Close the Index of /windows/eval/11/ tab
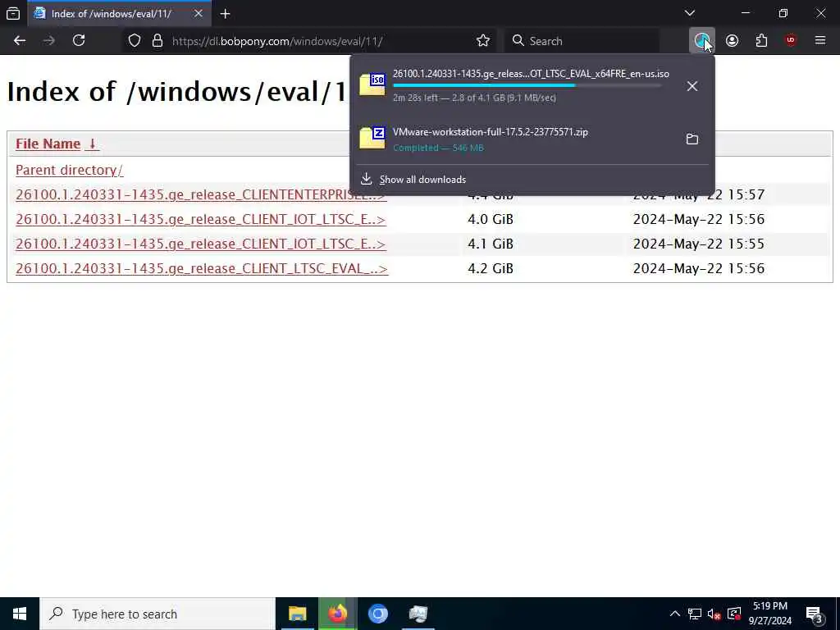The height and width of the screenshot is (630, 840). coord(199,14)
